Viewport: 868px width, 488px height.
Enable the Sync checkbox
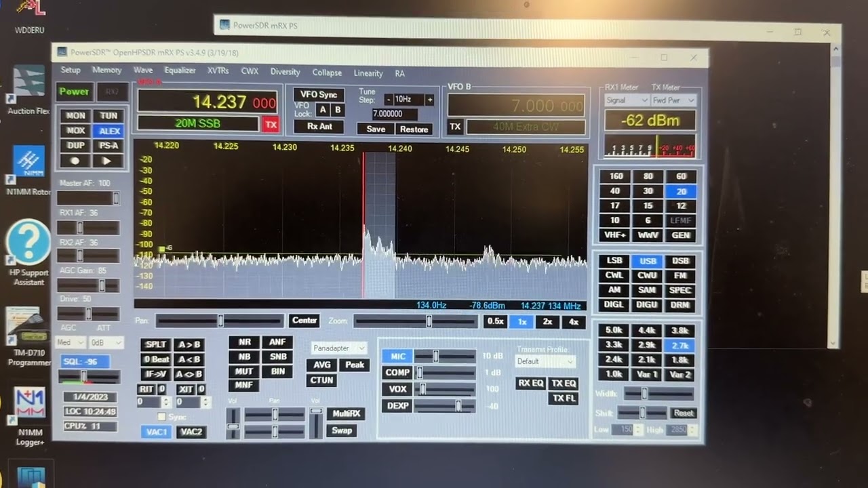tap(161, 416)
